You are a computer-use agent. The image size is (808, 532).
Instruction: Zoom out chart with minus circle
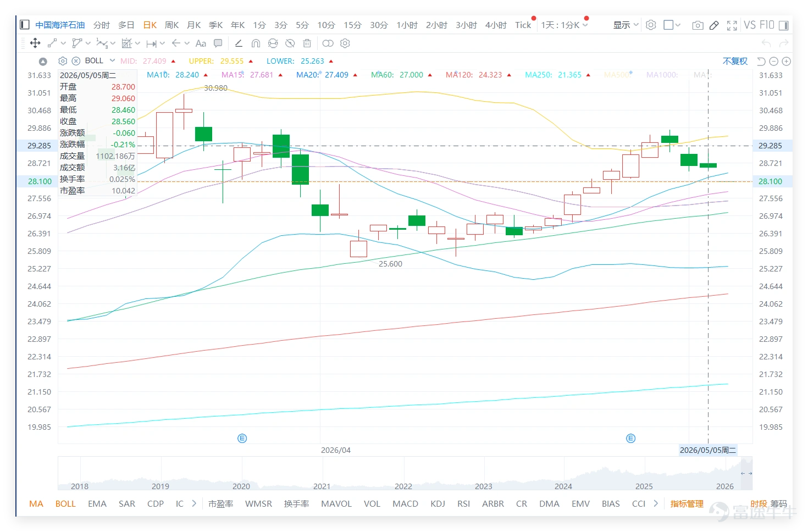[774, 62]
